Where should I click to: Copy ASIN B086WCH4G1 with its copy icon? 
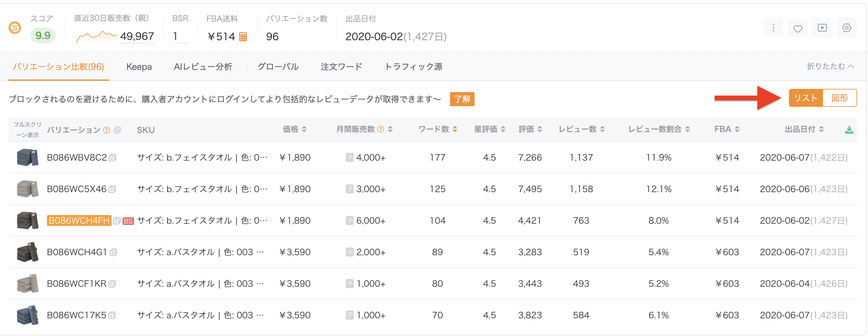113,252
